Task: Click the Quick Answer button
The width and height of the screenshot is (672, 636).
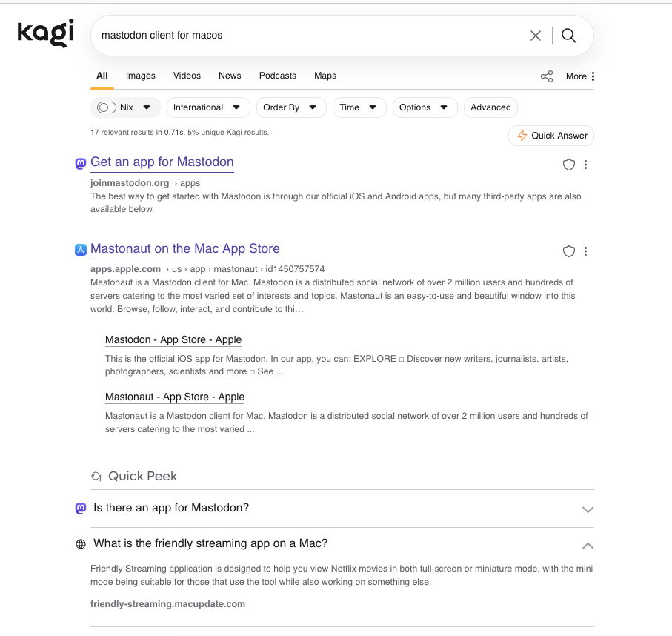Action: click(x=551, y=136)
